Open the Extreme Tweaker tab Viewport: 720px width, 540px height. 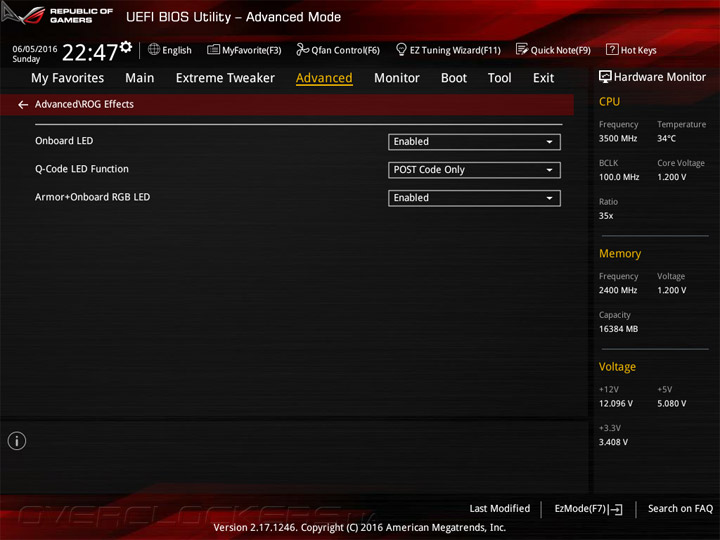pos(225,78)
